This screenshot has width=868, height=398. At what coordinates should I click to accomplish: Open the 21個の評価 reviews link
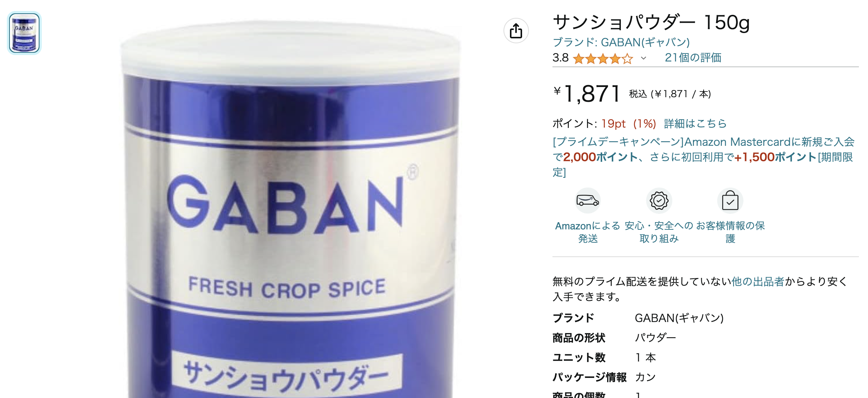click(x=693, y=58)
